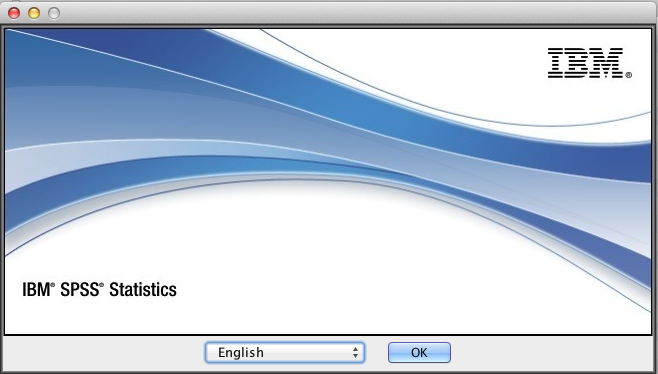
Task: Click the IBM SPSS Statistics product title
Action: (x=99, y=290)
